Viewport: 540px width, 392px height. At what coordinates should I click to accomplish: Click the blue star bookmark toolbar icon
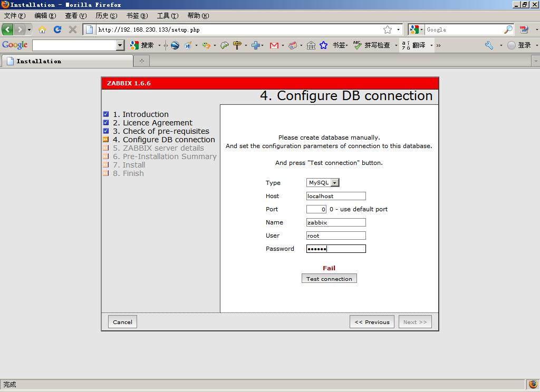coord(323,45)
